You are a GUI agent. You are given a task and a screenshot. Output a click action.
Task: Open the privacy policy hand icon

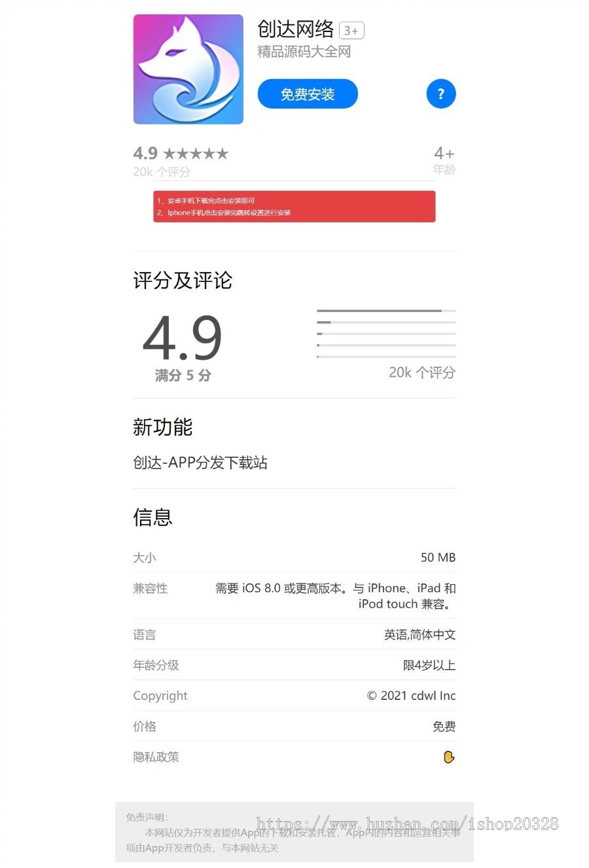click(x=449, y=757)
